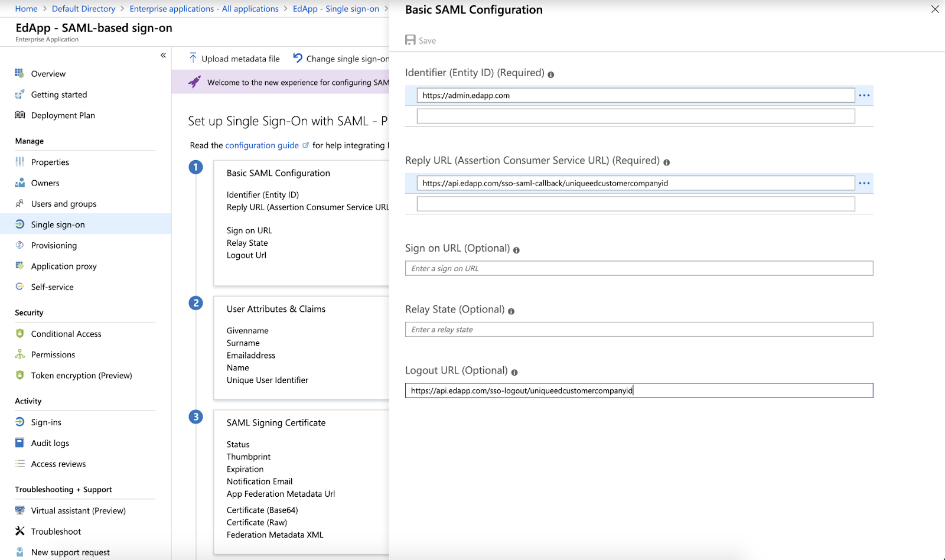Open options menu for the reply URL row
The height and width of the screenshot is (560, 945).
[864, 183]
